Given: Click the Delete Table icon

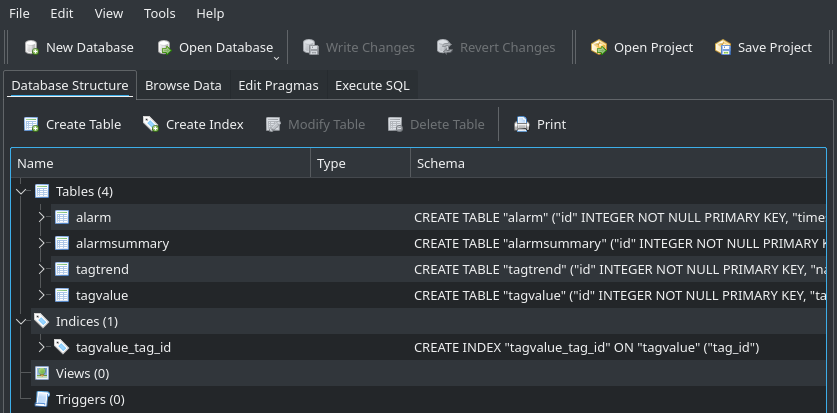Looking at the screenshot, I should (396, 124).
